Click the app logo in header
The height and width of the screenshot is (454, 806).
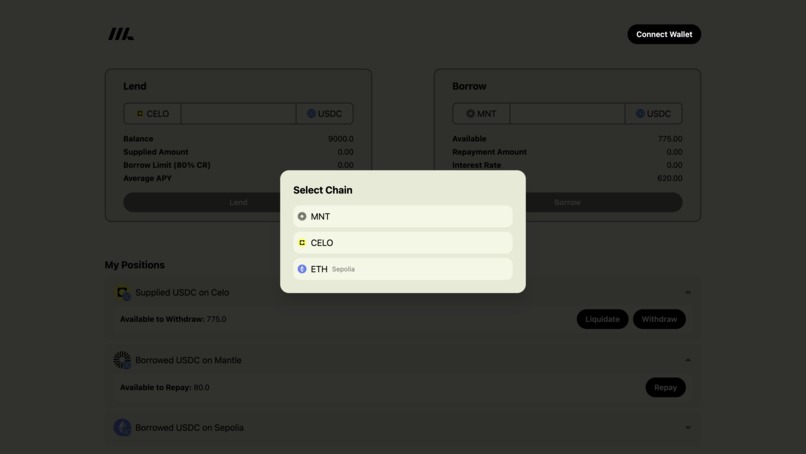pos(120,34)
